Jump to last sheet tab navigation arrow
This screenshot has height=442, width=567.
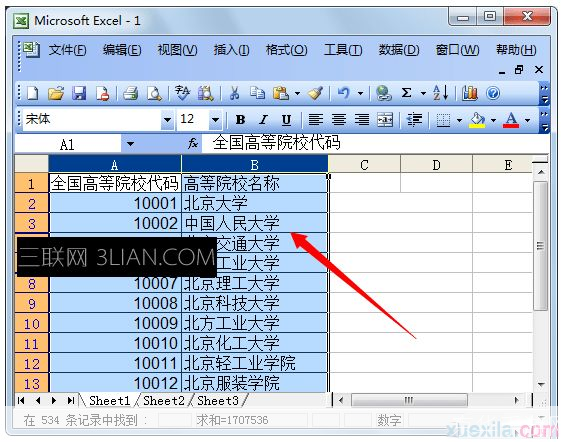71,400
